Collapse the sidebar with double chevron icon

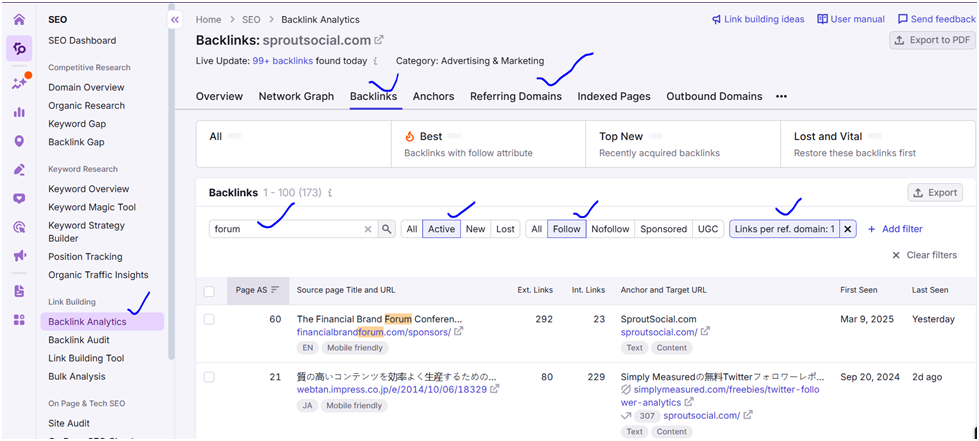(175, 19)
